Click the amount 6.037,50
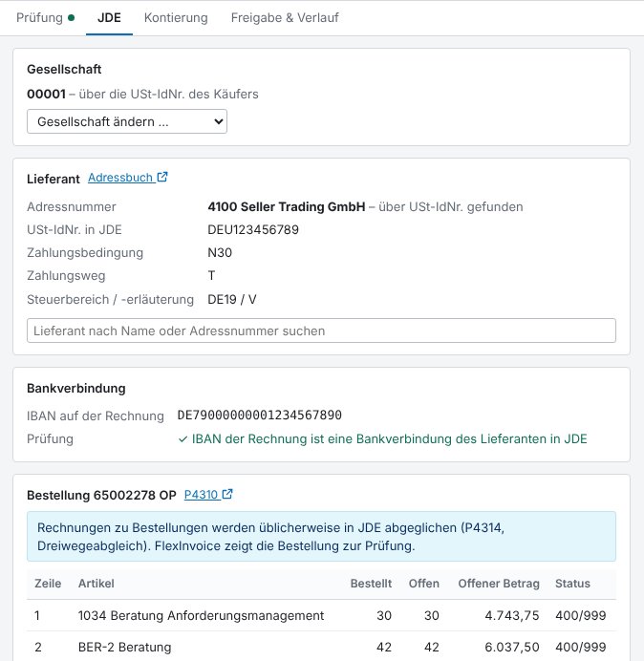Viewport: 644px width, 661px height. coord(512,647)
